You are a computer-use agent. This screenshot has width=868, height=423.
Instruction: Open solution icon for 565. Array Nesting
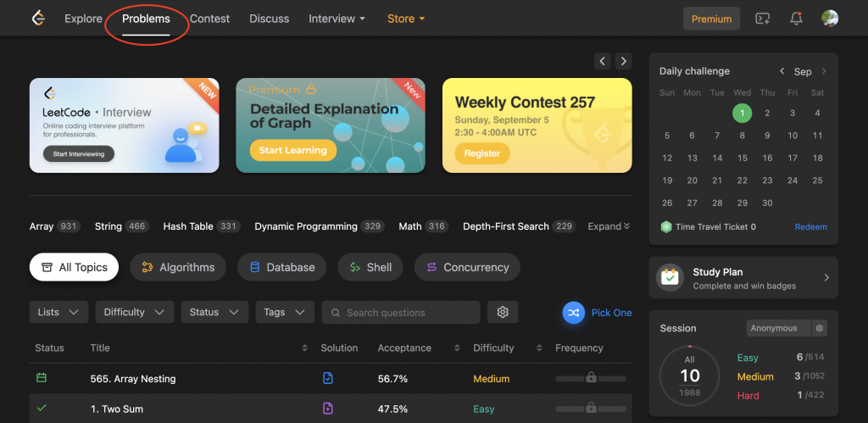[328, 379]
